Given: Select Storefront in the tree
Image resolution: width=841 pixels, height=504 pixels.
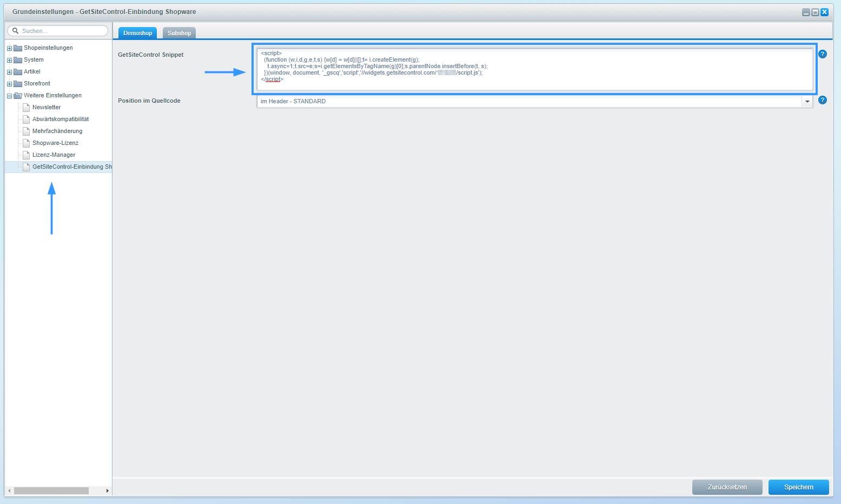Looking at the screenshot, I should click(x=37, y=83).
